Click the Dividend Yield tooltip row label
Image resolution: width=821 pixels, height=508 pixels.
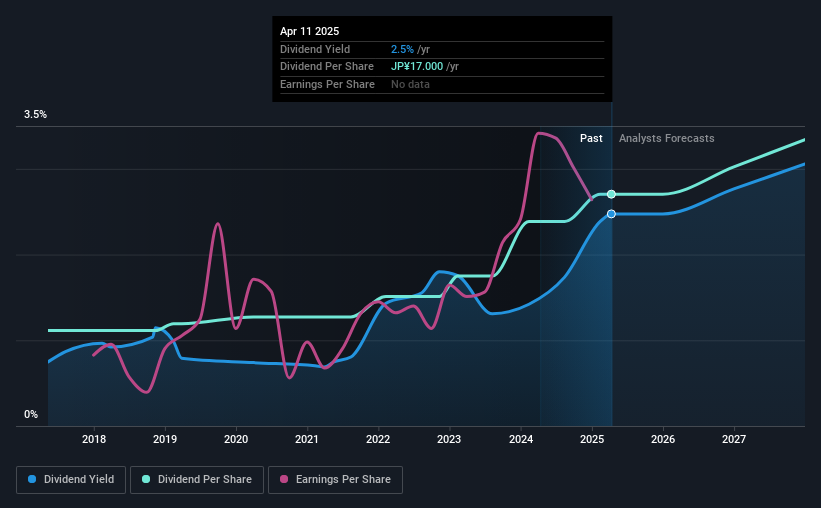(x=315, y=49)
